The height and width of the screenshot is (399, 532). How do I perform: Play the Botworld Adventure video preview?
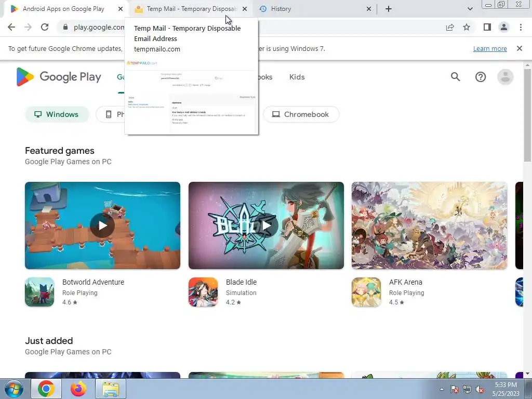point(102,225)
